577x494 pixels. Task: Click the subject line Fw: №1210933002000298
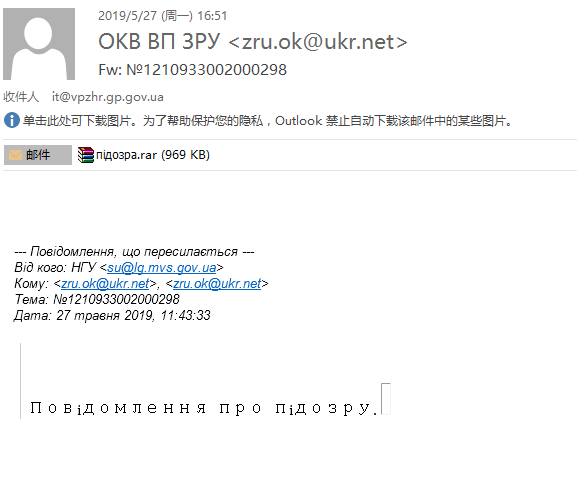(x=192, y=70)
